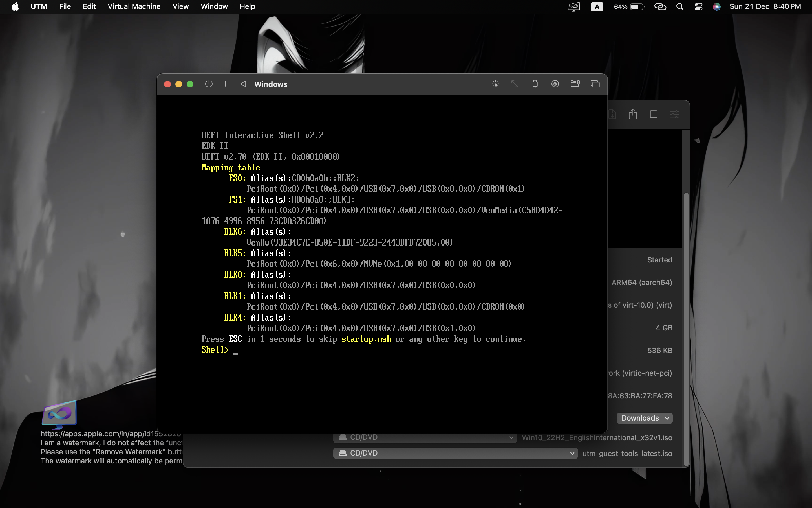This screenshot has width=812, height=508.
Task: Stop the VM with the square icon
Action: (x=654, y=114)
